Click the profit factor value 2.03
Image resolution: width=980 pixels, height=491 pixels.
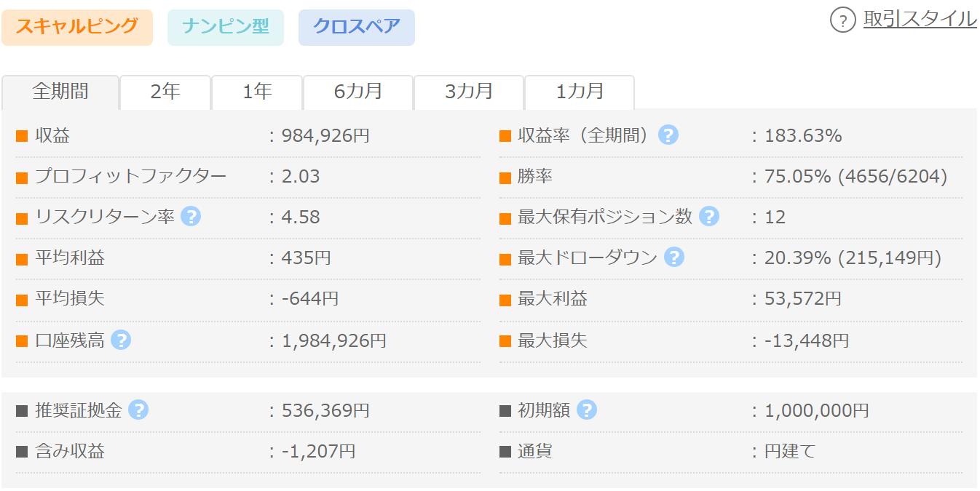coord(301,177)
